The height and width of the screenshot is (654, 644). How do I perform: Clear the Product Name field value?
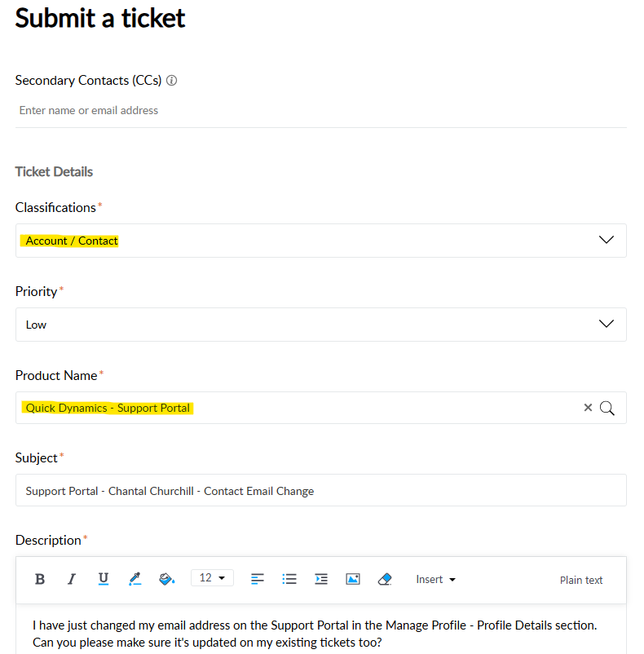click(588, 408)
